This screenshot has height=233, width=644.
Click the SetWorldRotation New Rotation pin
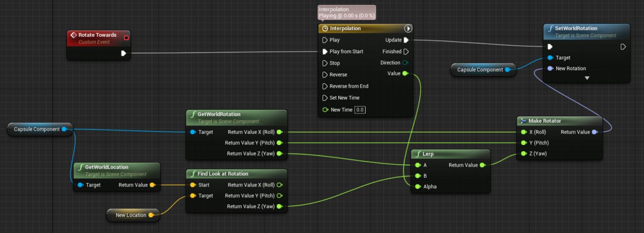pos(550,69)
